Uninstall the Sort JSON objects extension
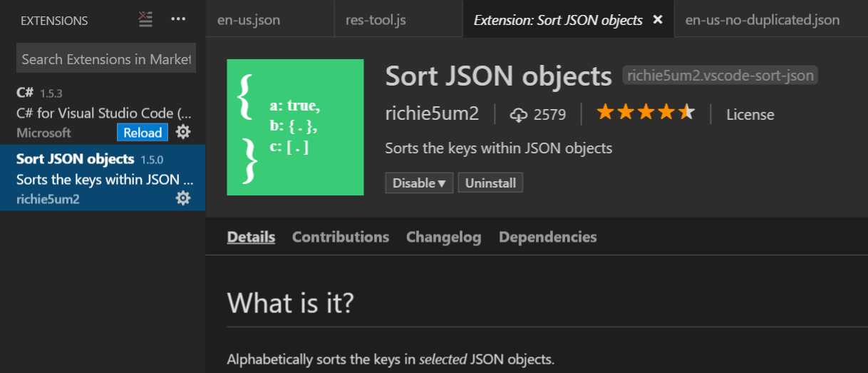Viewport: 868px width, 373px height. (x=490, y=183)
